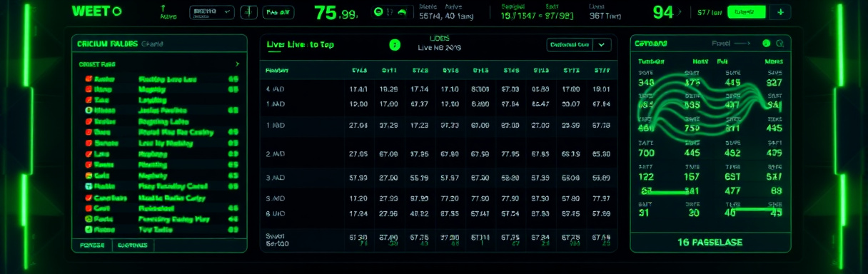
Task: Click the WEET logo in the top bar
Action: [x=97, y=11]
